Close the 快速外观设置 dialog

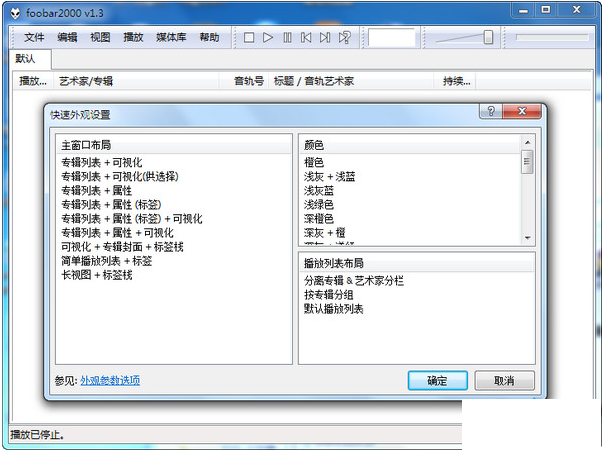point(522,111)
